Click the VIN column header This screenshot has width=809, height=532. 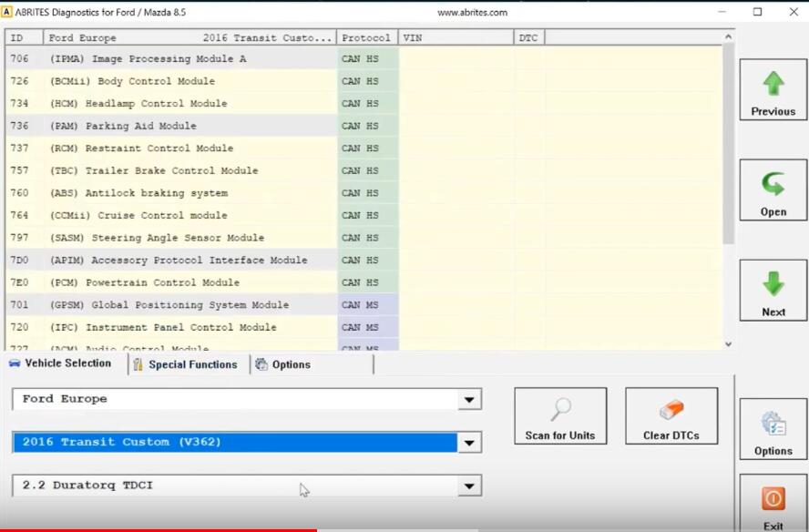[456, 37]
